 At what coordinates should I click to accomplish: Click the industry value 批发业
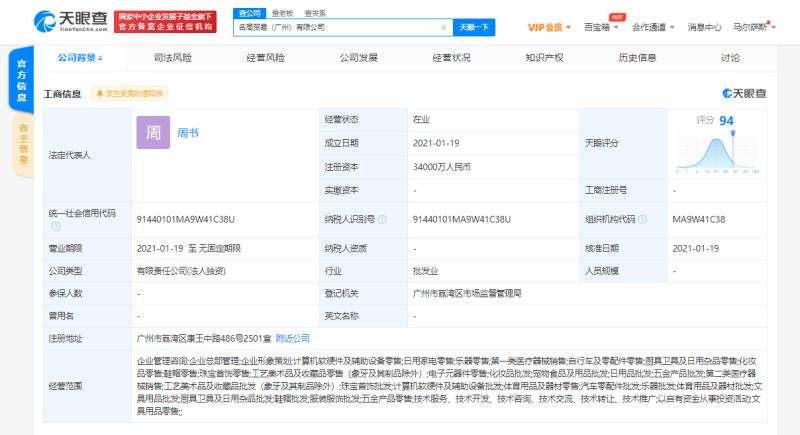(x=426, y=271)
